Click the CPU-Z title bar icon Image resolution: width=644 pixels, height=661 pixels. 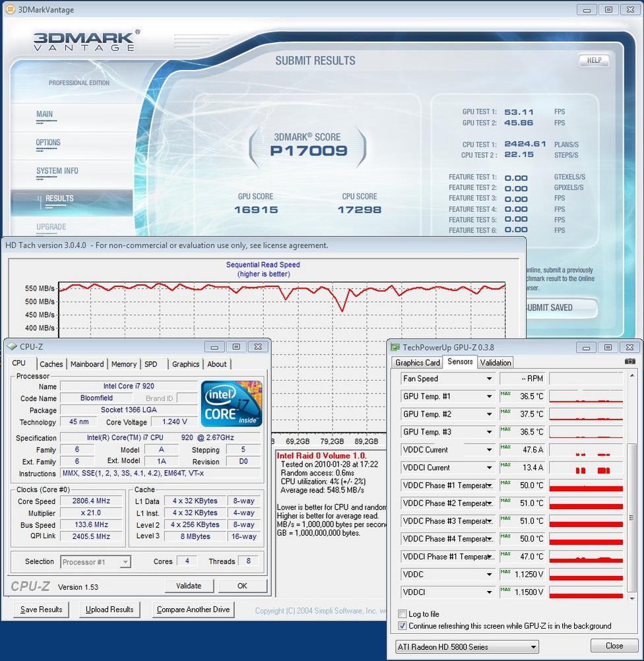tap(12, 347)
